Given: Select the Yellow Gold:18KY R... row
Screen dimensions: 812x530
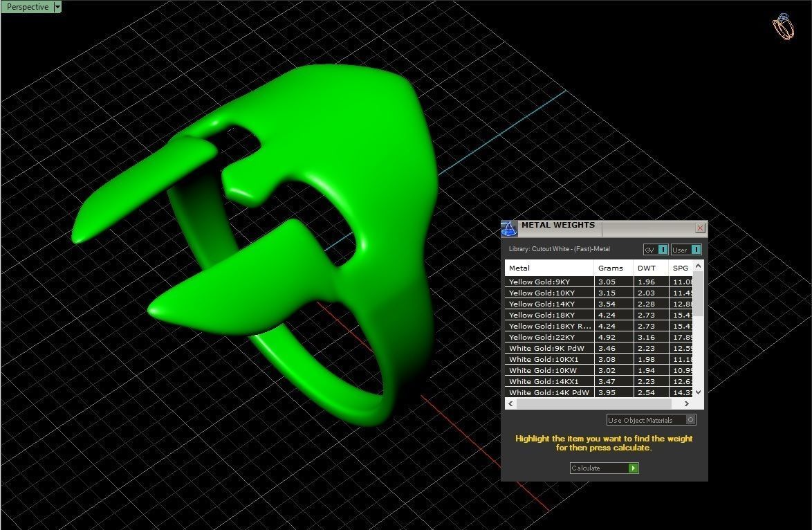Looking at the screenshot, I should click(x=599, y=326).
